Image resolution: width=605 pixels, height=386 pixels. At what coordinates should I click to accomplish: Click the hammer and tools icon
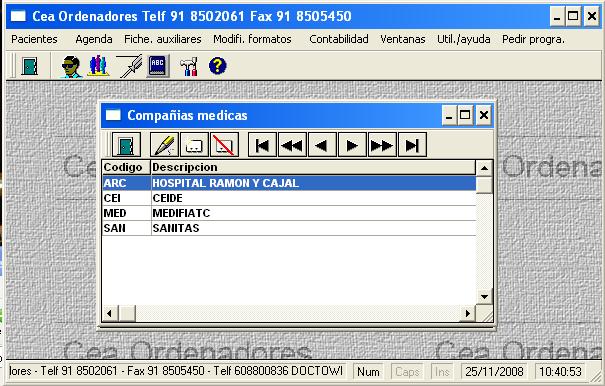point(189,66)
